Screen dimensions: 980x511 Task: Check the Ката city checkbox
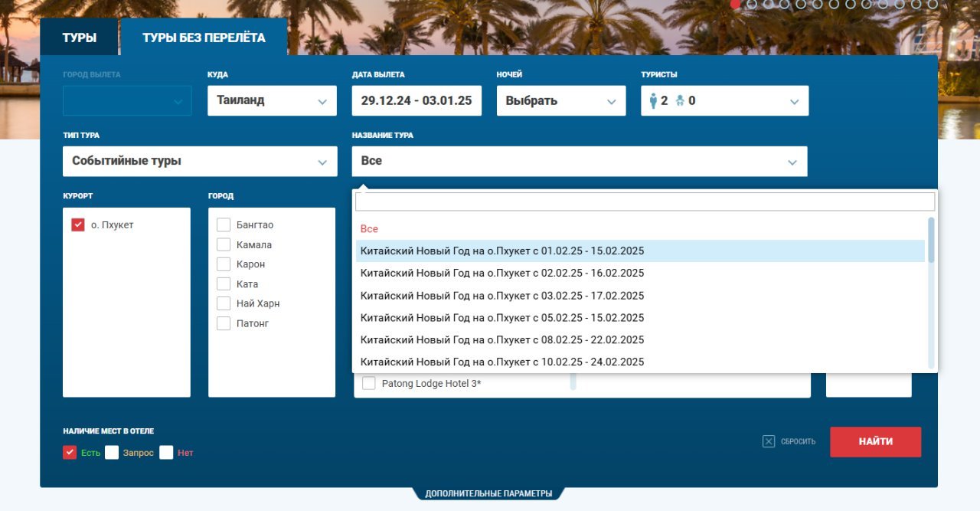pos(224,284)
